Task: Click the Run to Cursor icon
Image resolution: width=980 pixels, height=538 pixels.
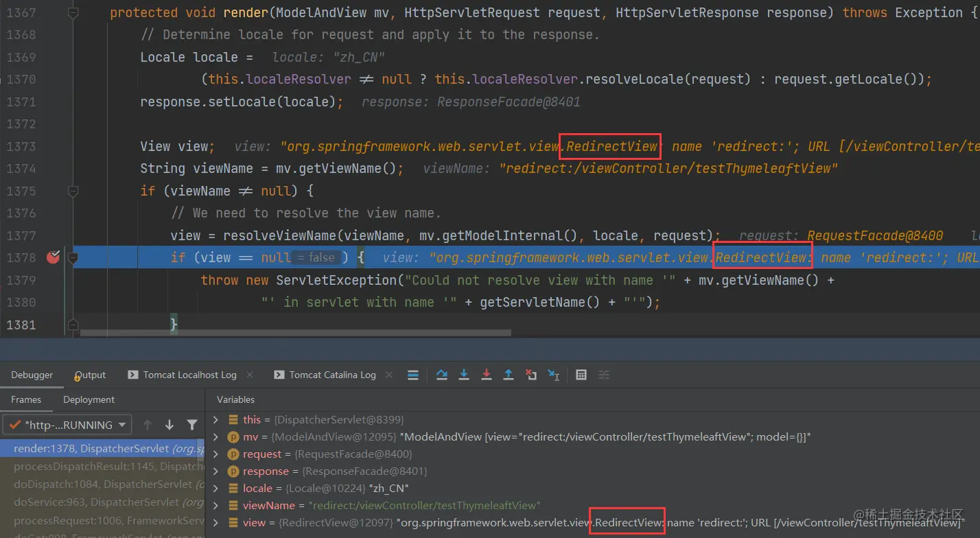Action: (x=553, y=375)
